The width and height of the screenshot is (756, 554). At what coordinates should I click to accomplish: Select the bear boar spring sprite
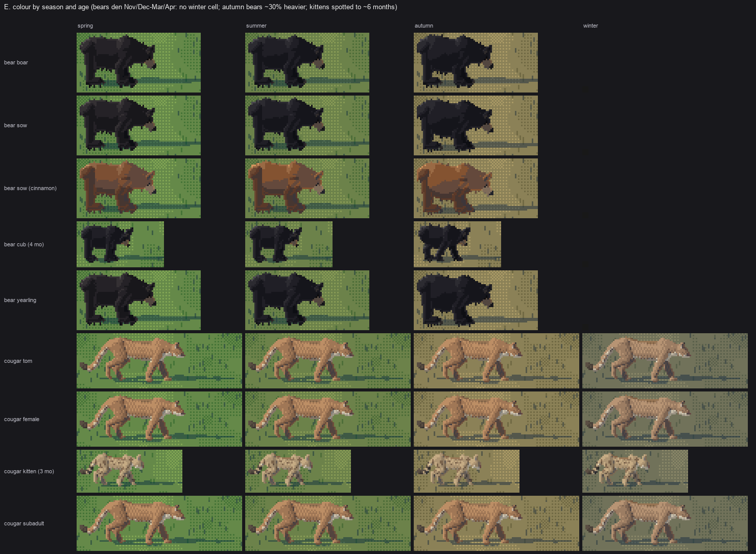click(138, 62)
